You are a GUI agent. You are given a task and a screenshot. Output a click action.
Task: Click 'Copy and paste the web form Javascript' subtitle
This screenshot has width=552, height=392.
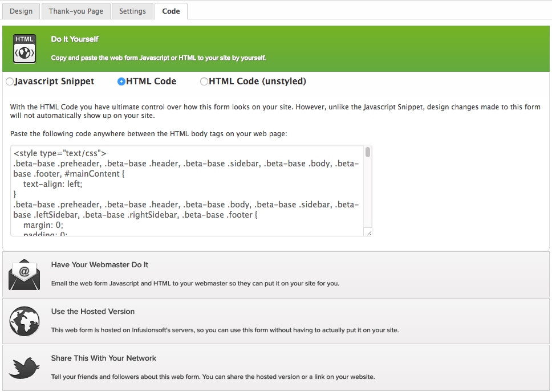(158, 58)
